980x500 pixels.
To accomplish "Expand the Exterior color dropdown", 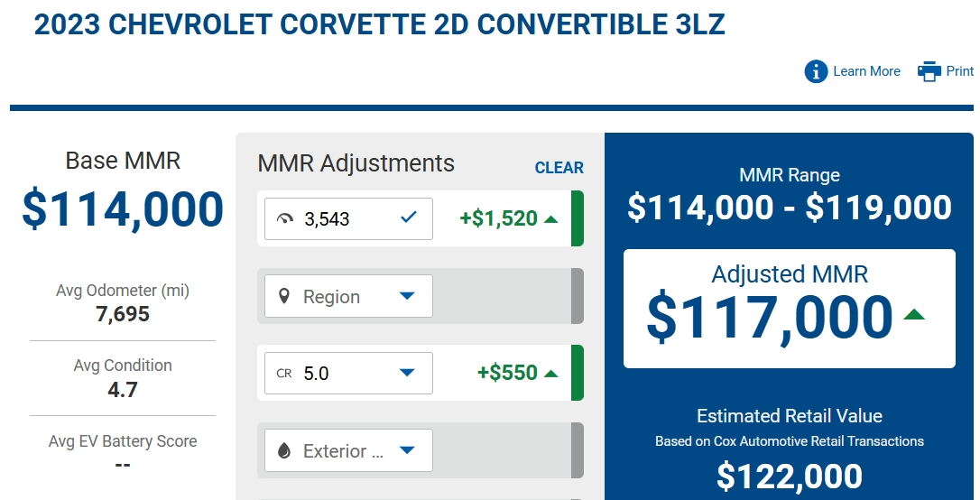I will 348,450.
